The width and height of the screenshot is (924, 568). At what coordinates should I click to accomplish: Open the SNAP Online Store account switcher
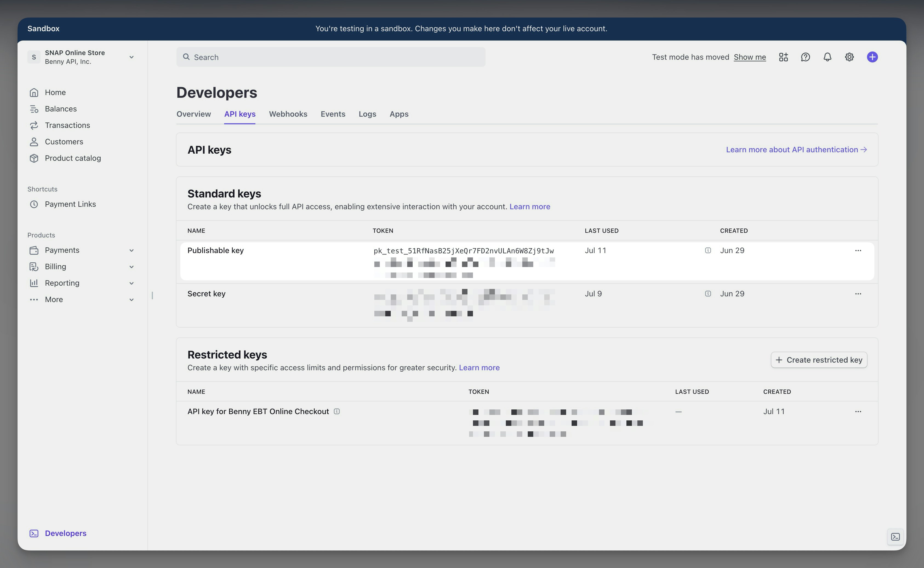[81, 57]
